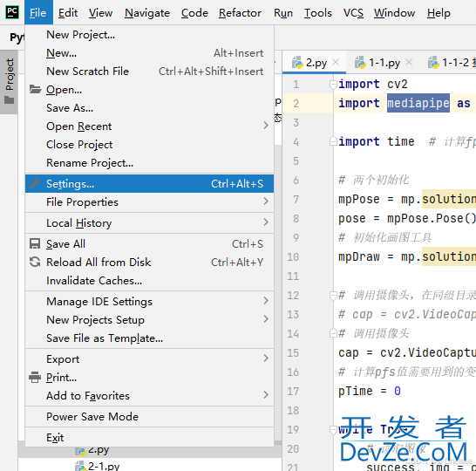Image resolution: width=476 pixels, height=471 pixels.
Task: Select Invalidate Caches...
Action: 149,280
